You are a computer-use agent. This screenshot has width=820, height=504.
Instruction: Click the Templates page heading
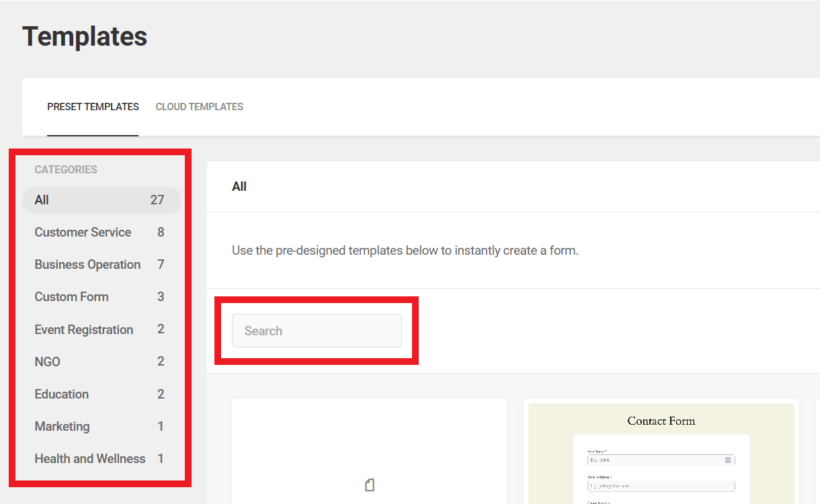tap(85, 36)
